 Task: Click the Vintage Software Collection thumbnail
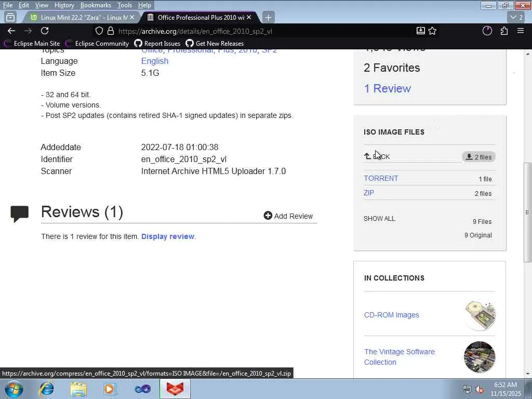click(480, 357)
